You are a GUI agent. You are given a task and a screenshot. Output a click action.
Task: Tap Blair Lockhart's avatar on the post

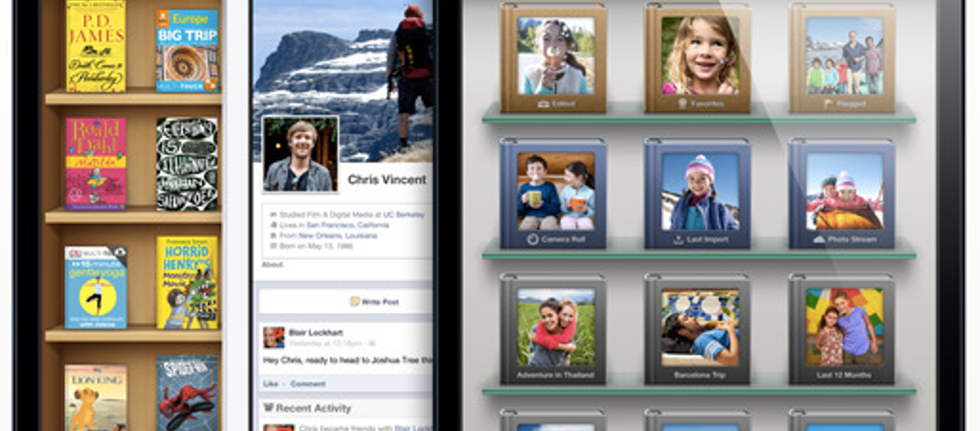[273, 337]
